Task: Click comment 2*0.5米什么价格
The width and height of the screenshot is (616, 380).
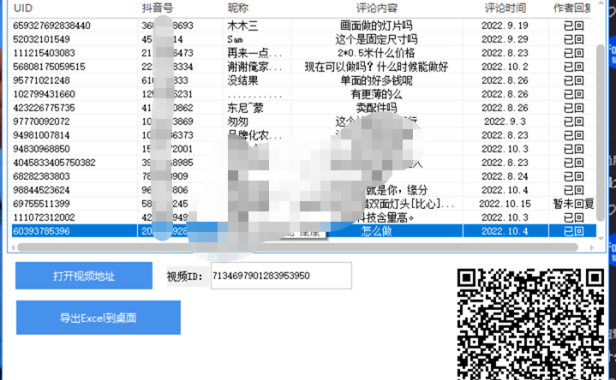Action: [376, 53]
